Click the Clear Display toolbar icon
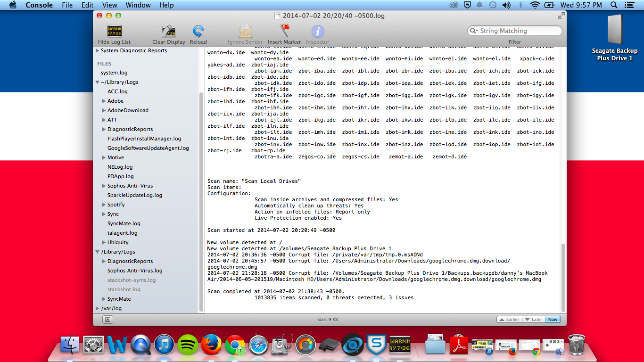The height and width of the screenshot is (362, 644). [169, 32]
